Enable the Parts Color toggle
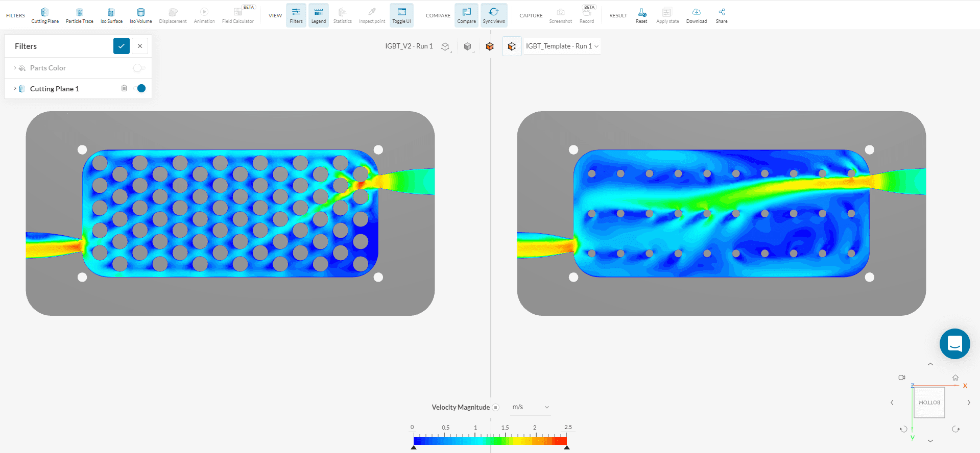 138,68
